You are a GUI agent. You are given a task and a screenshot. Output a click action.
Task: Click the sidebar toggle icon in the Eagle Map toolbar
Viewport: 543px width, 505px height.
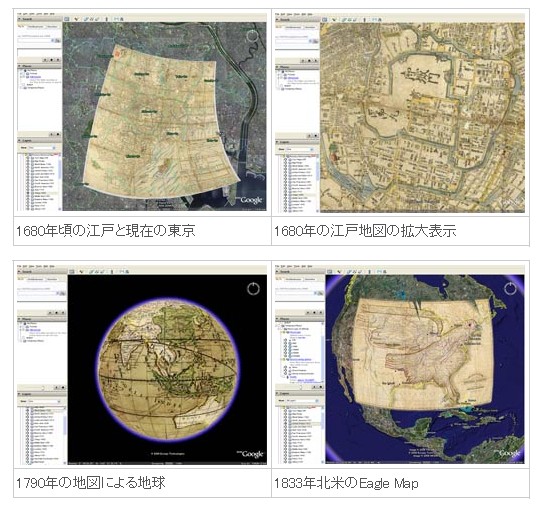[329, 272]
